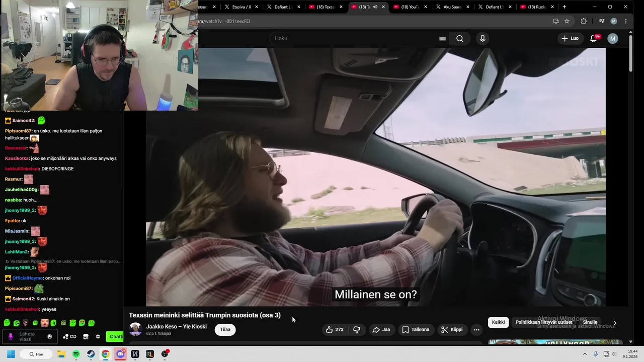Send message with the Chatti button
The height and width of the screenshot is (362, 644).
(115, 336)
